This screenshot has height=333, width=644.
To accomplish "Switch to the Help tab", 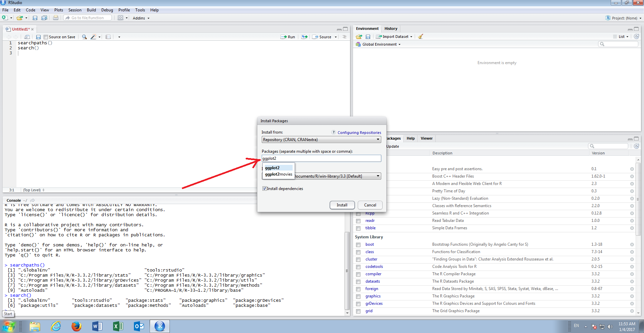I will tap(410, 138).
